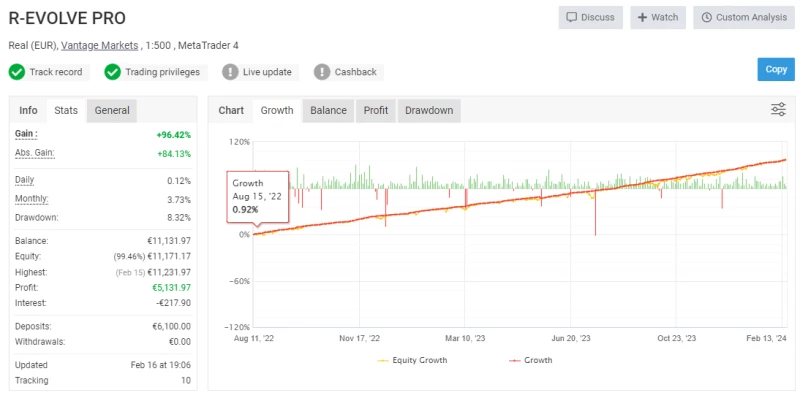The image size is (800, 401).
Task: Open the General tab
Action: (112, 110)
